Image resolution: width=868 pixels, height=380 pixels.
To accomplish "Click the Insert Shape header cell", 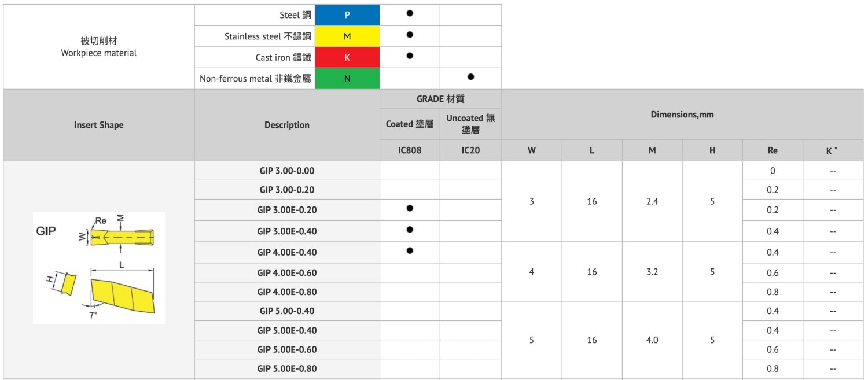I will click(99, 125).
